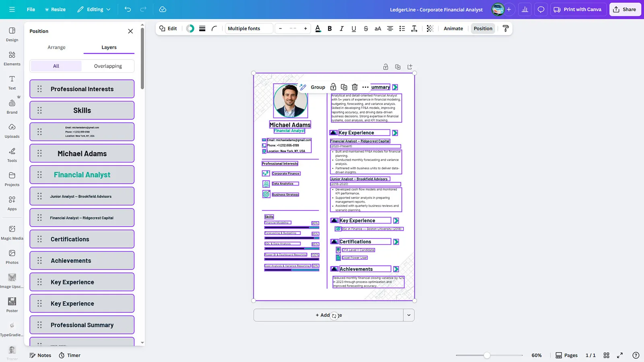644x362 pixels.
Task: Open the Multiple fonts dropdown
Action: point(249,29)
